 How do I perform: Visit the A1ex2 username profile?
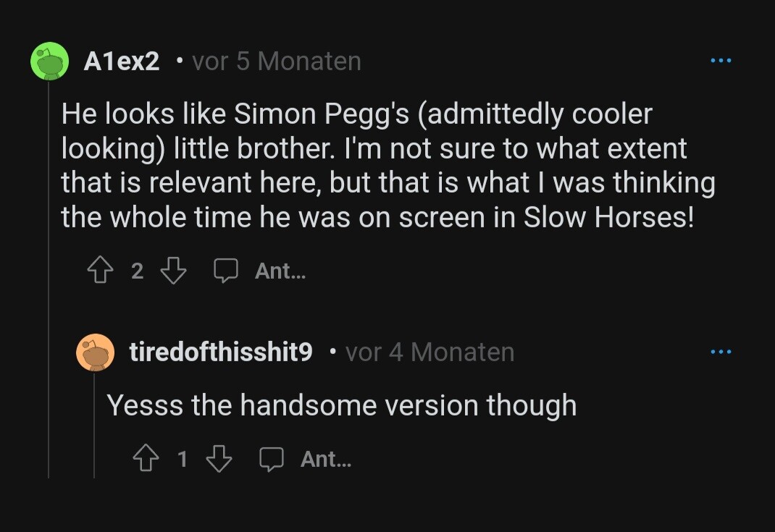click(x=122, y=62)
